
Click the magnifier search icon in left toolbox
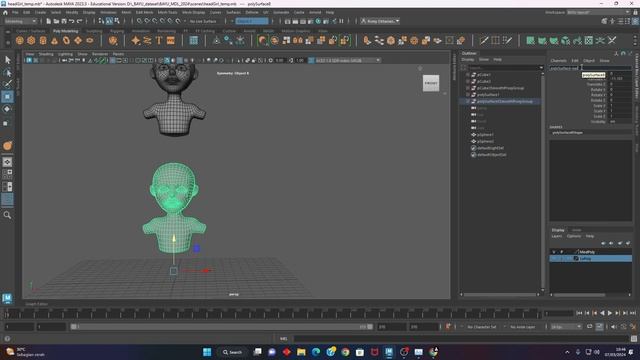point(7,215)
